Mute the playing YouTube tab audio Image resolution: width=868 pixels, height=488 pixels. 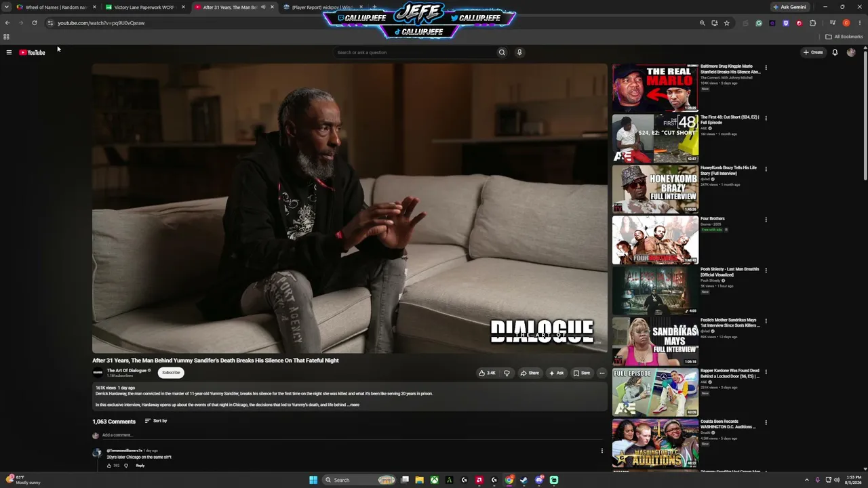263,7
